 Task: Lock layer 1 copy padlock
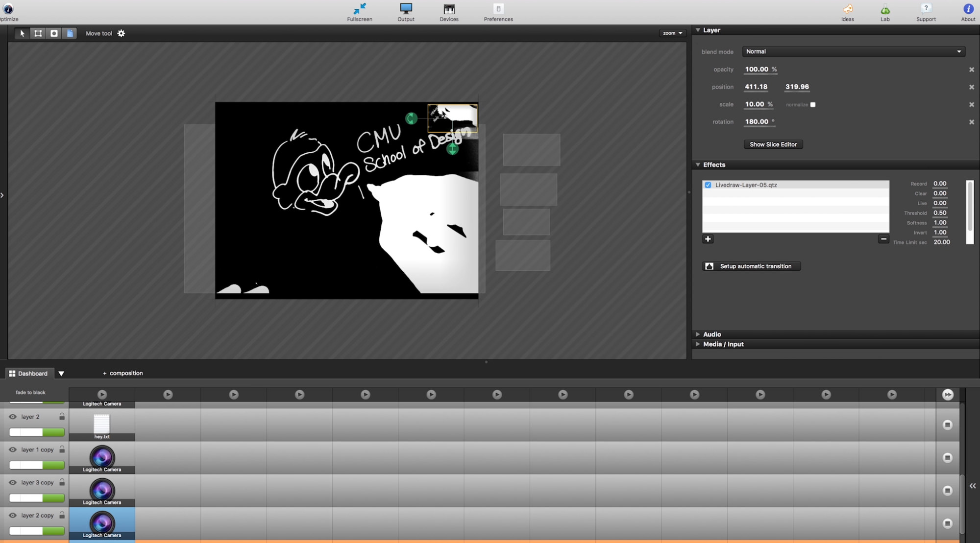(62, 449)
